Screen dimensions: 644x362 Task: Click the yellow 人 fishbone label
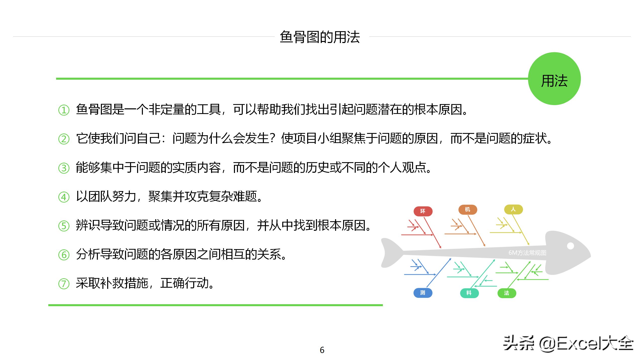(x=513, y=209)
